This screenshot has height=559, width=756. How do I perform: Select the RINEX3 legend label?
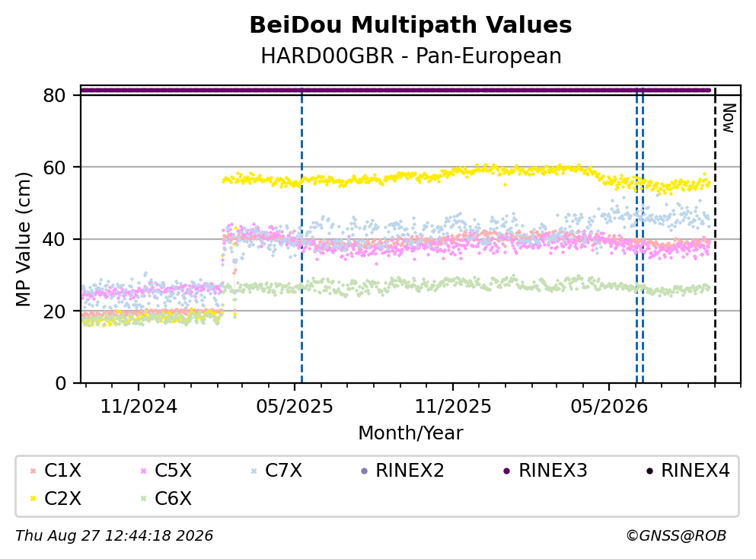pyautogui.click(x=553, y=471)
